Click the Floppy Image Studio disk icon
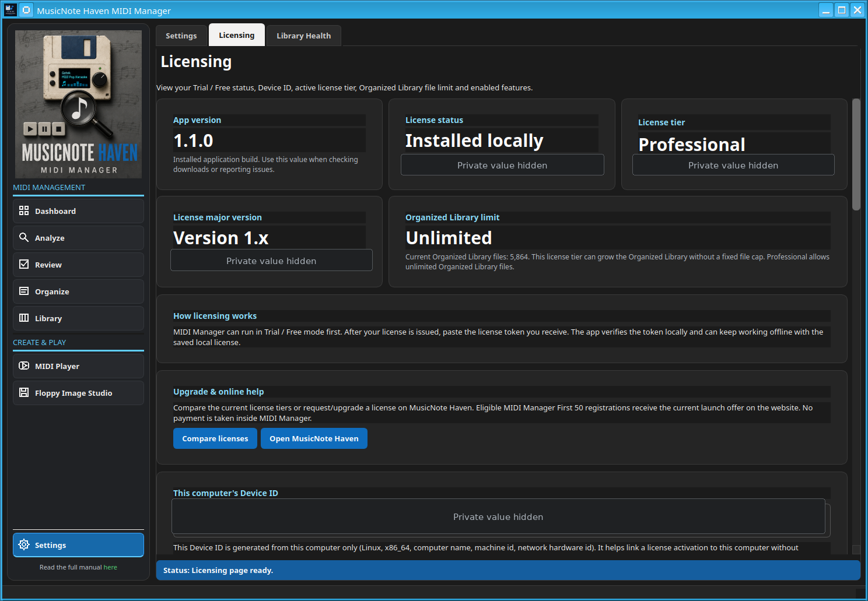This screenshot has height=601, width=868. [24, 392]
